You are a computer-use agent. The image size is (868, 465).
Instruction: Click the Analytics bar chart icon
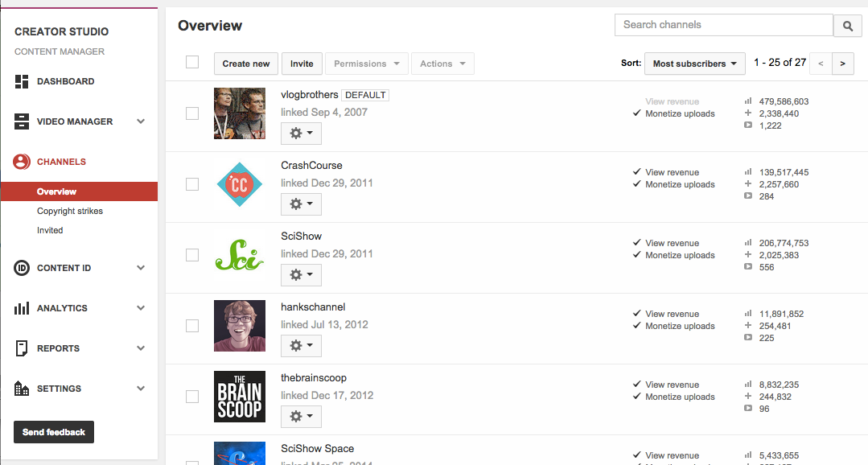coord(22,308)
